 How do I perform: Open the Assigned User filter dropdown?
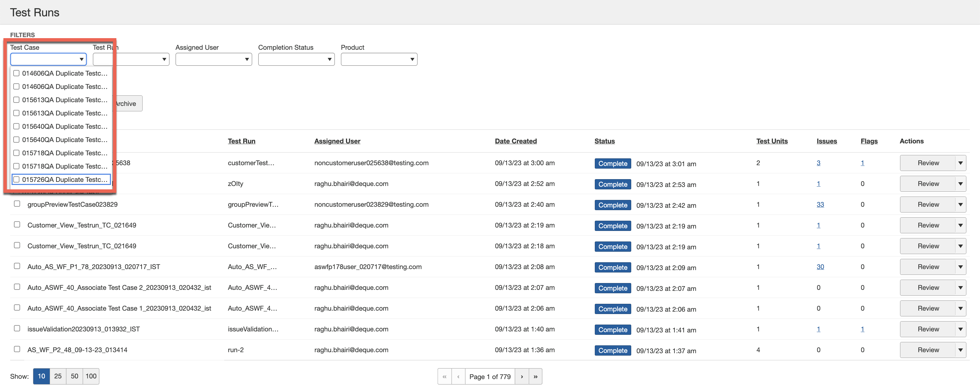pos(213,59)
